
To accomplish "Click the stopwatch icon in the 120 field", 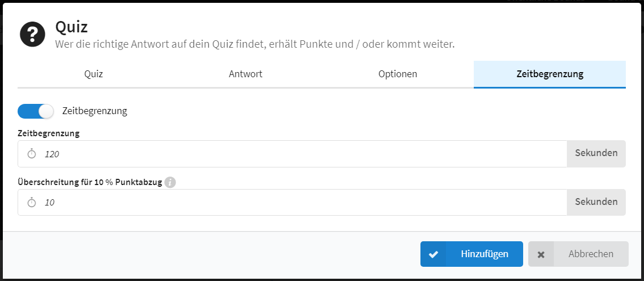I will click(32, 154).
